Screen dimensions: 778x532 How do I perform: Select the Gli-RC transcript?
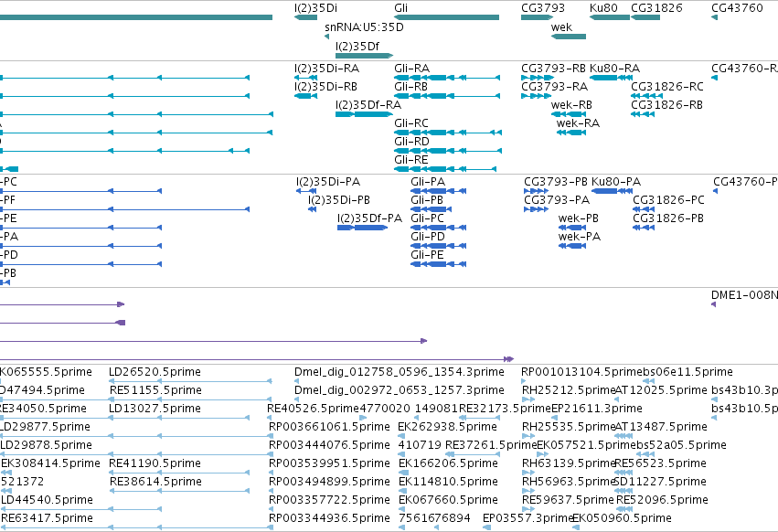448,133
